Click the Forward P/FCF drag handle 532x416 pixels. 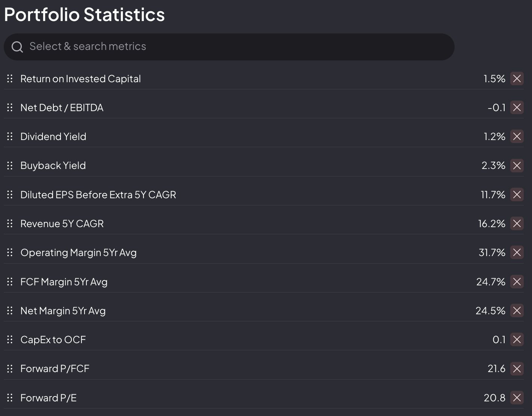click(x=10, y=368)
